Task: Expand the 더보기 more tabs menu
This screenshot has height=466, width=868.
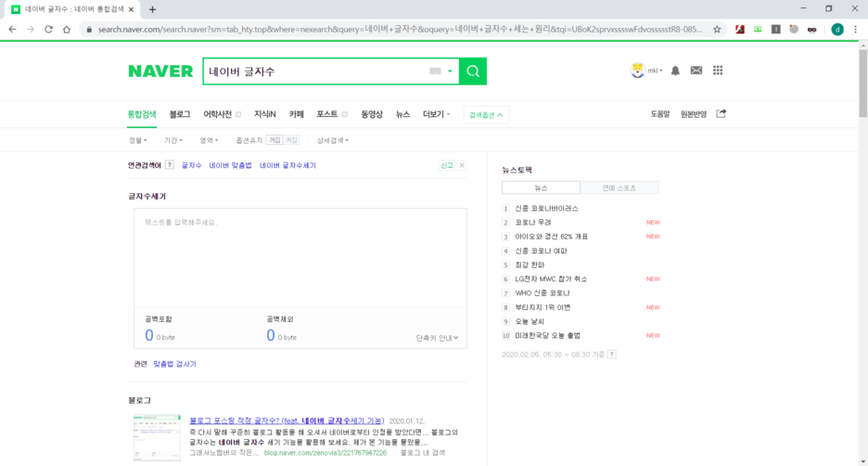Action: pyautogui.click(x=436, y=114)
